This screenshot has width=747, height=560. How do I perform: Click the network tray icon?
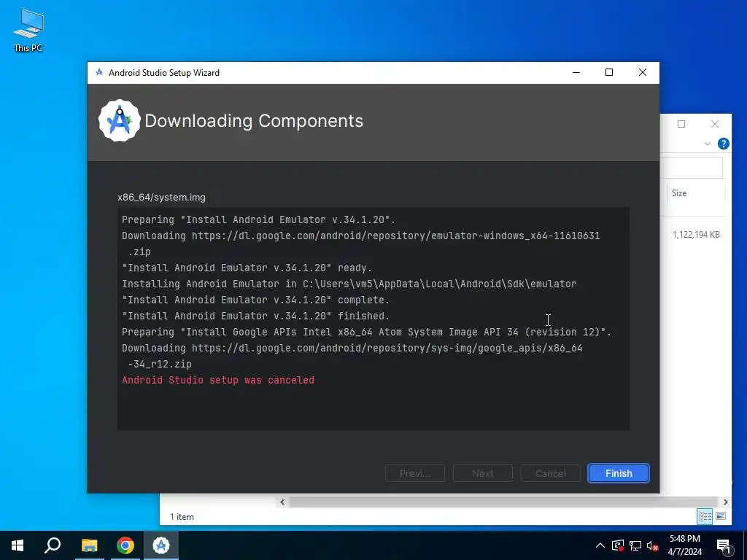[635, 545]
